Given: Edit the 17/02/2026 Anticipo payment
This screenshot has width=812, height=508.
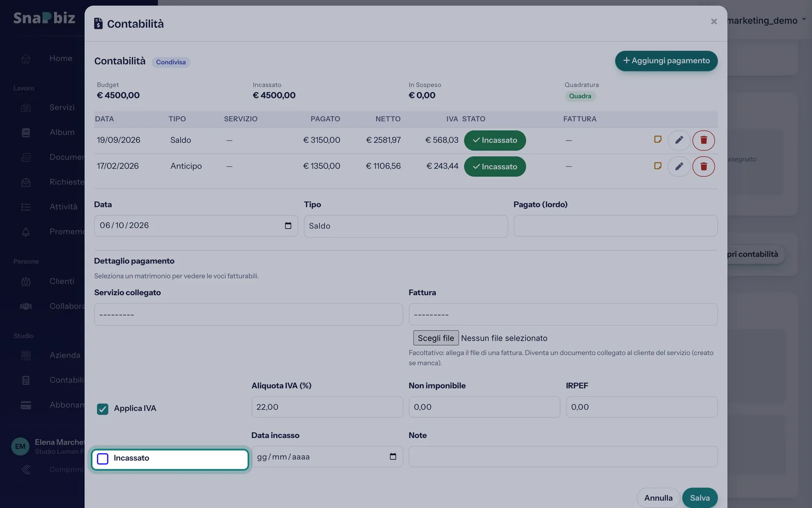Looking at the screenshot, I should [679, 166].
